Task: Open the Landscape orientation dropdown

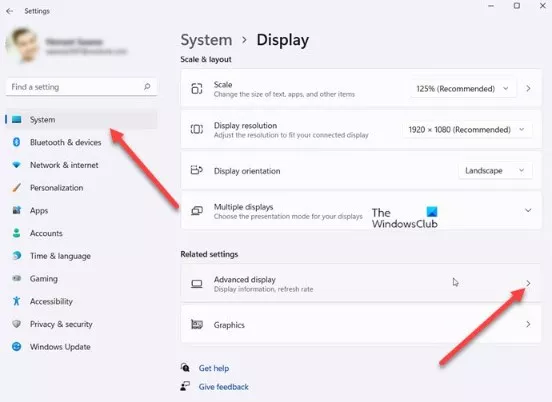Action: (495, 170)
